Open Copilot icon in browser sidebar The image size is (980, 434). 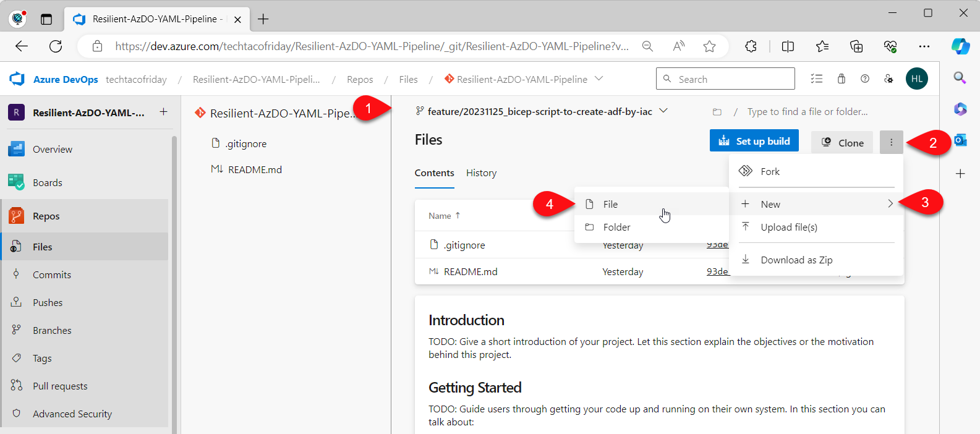(960, 46)
